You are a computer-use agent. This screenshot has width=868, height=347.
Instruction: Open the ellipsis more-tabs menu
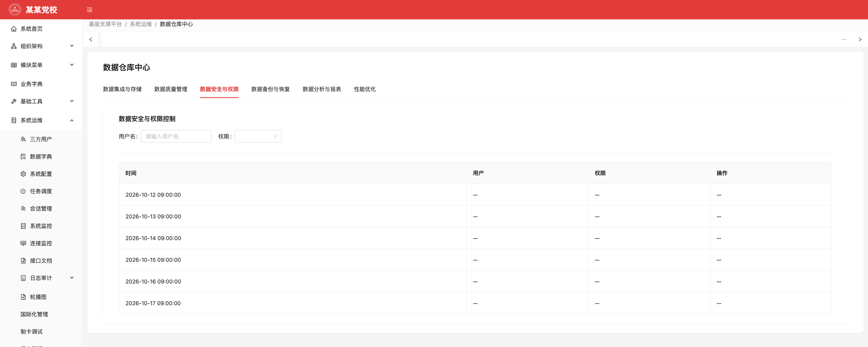(844, 39)
